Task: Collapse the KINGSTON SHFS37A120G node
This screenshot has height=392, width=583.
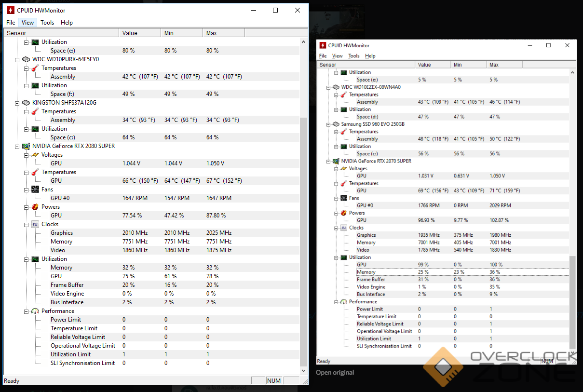Action: [x=17, y=103]
